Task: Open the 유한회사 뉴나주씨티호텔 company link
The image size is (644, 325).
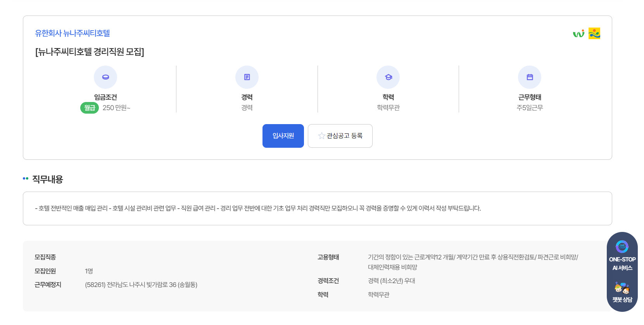Action: (x=73, y=33)
